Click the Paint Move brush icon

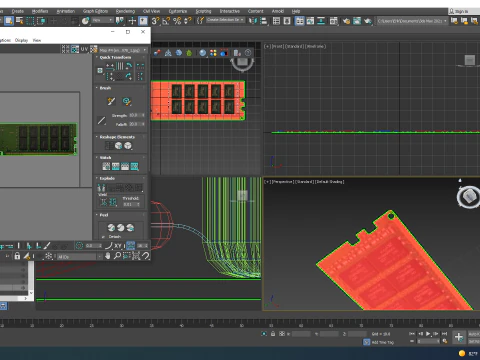click(x=111, y=101)
